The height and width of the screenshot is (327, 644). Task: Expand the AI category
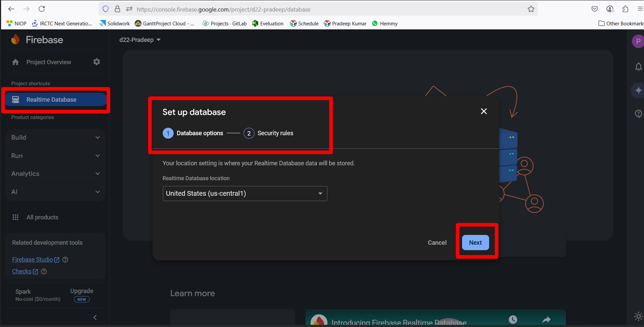click(x=56, y=192)
